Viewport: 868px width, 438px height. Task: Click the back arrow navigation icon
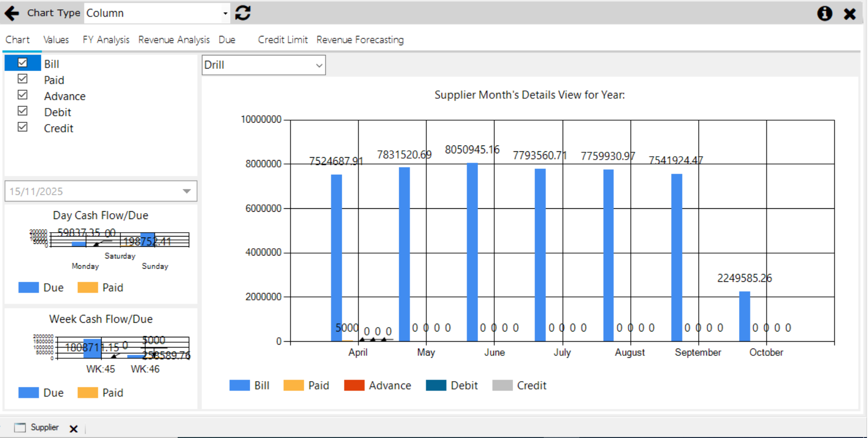coord(11,13)
